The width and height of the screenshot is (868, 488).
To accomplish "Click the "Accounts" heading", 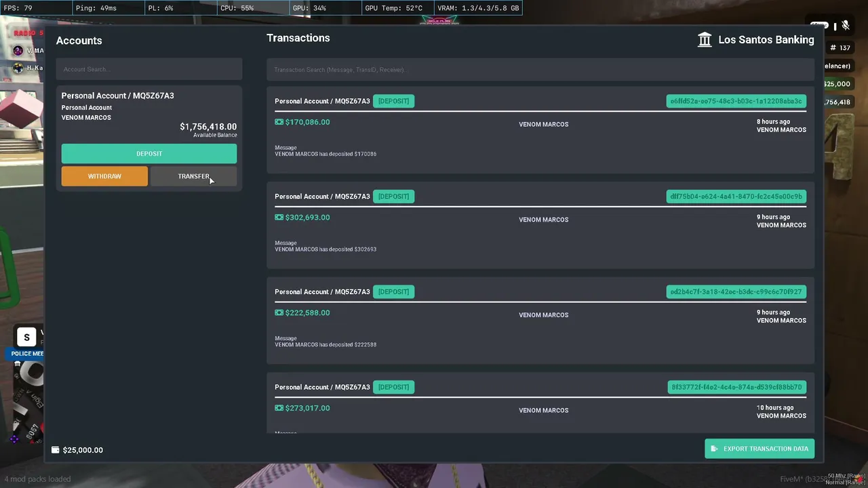I will click(x=79, y=41).
